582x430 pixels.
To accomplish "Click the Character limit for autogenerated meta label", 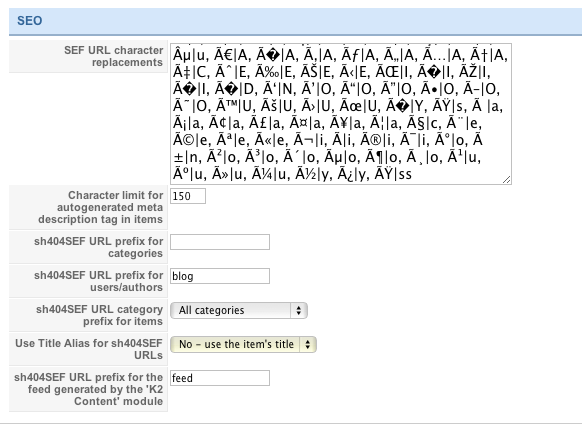I will tap(100, 207).
